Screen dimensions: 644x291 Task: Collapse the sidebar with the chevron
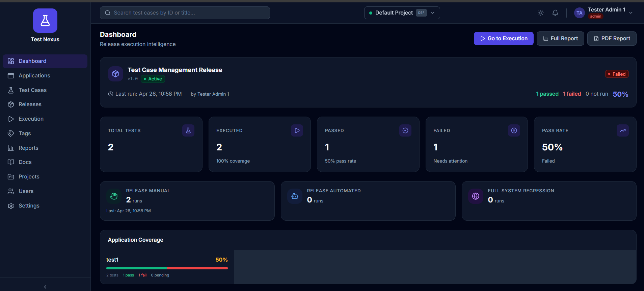point(45,287)
